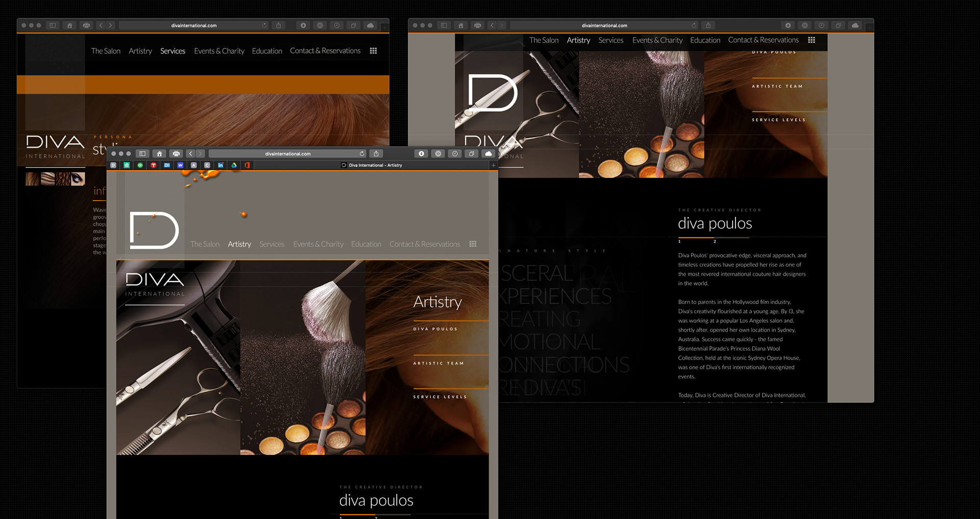Open 1Password extension in front window

click(x=438, y=154)
